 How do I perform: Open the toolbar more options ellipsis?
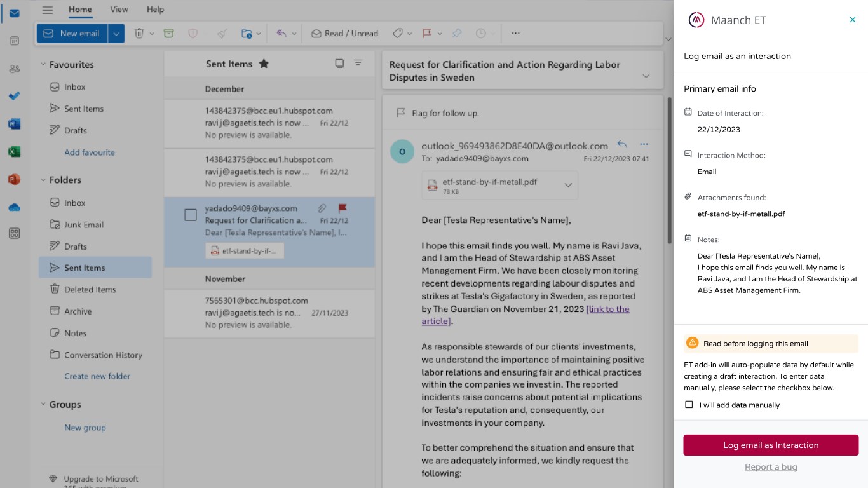point(515,34)
